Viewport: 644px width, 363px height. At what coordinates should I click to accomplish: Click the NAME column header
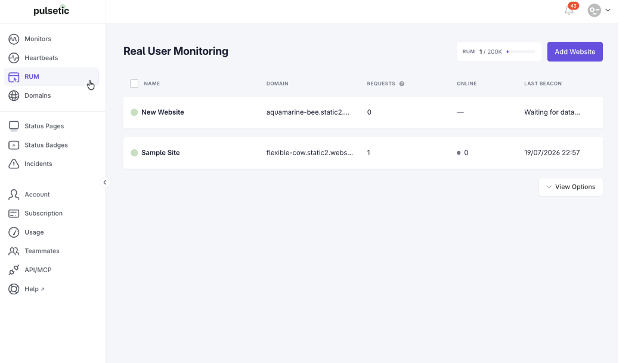(152, 84)
